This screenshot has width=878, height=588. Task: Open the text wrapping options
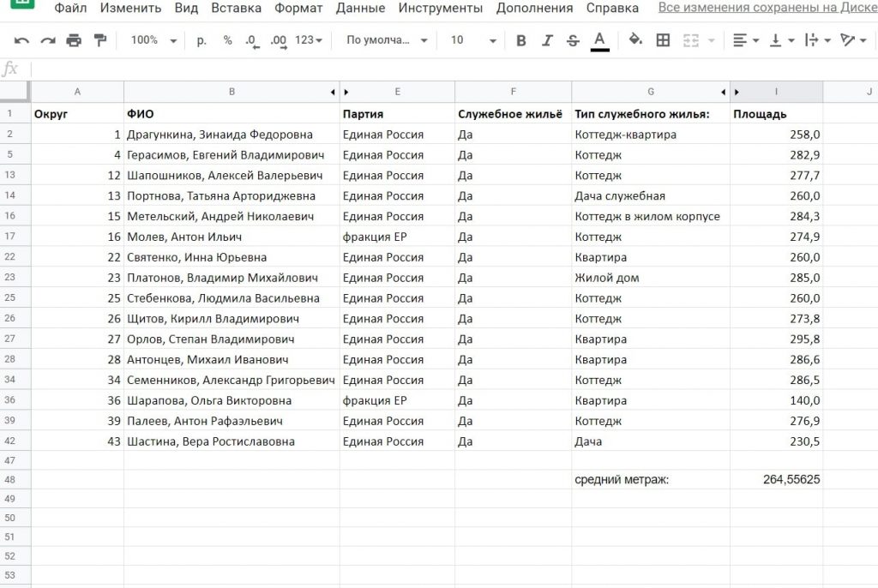coord(817,40)
